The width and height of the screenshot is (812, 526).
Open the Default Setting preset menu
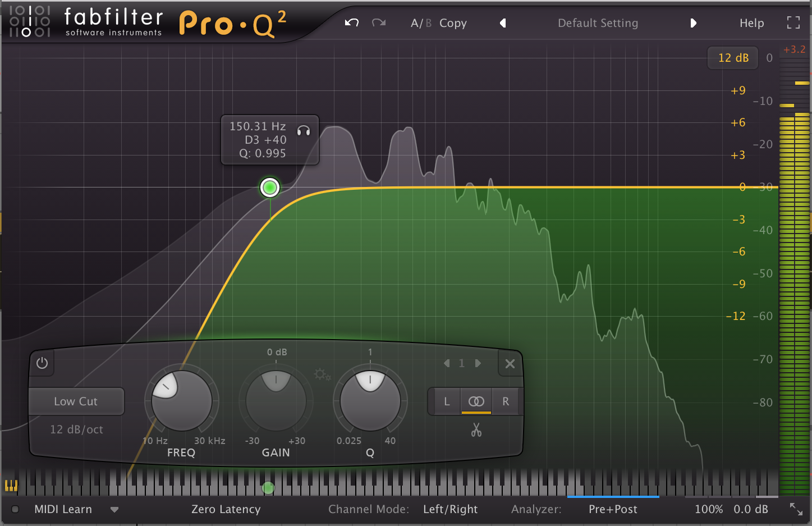pos(598,23)
